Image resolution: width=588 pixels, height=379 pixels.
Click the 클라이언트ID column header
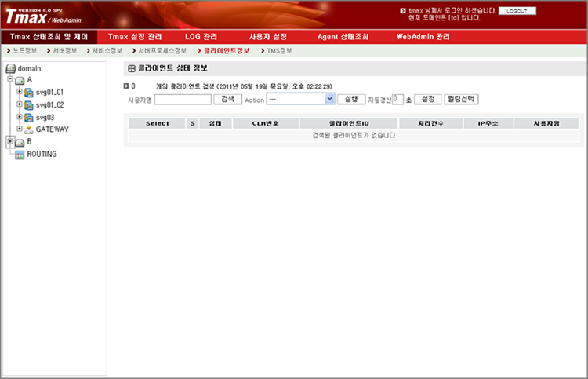349,123
